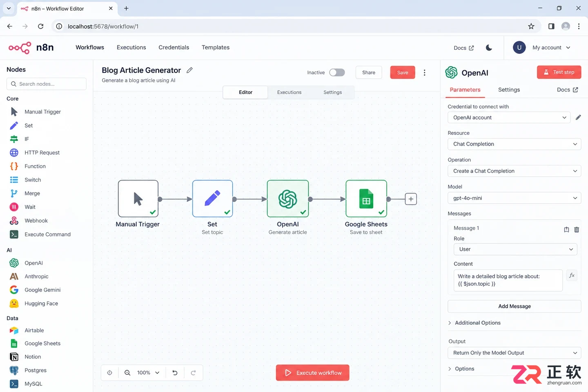The height and width of the screenshot is (392, 588).
Task: Open the Resource Chat Completion dropdown
Action: (514, 144)
